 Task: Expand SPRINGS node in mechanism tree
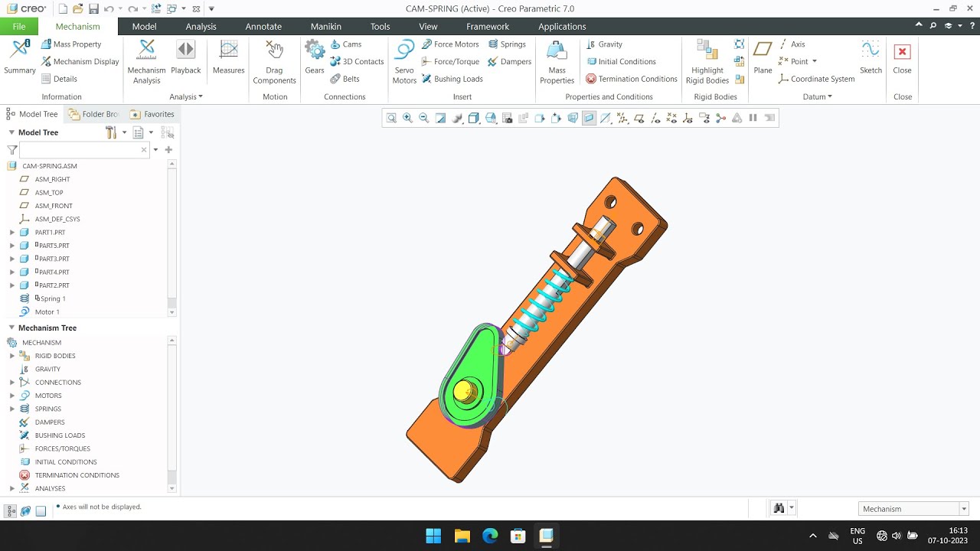click(x=12, y=409)
